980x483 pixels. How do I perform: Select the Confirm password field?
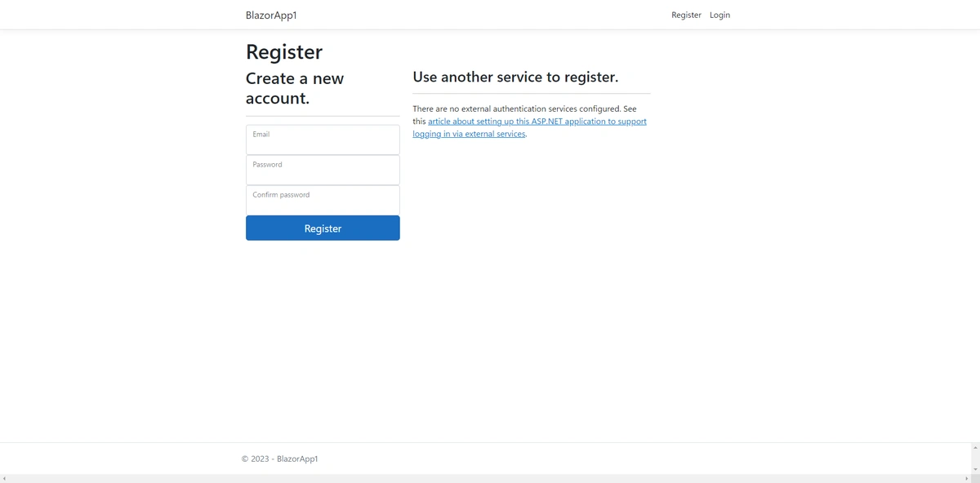(323, 201)
